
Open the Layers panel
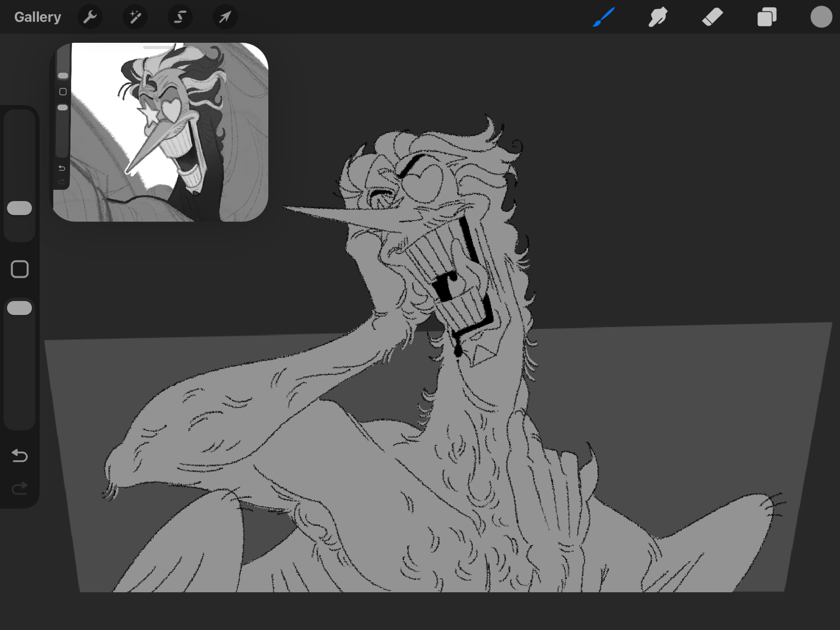pos(766,17)
